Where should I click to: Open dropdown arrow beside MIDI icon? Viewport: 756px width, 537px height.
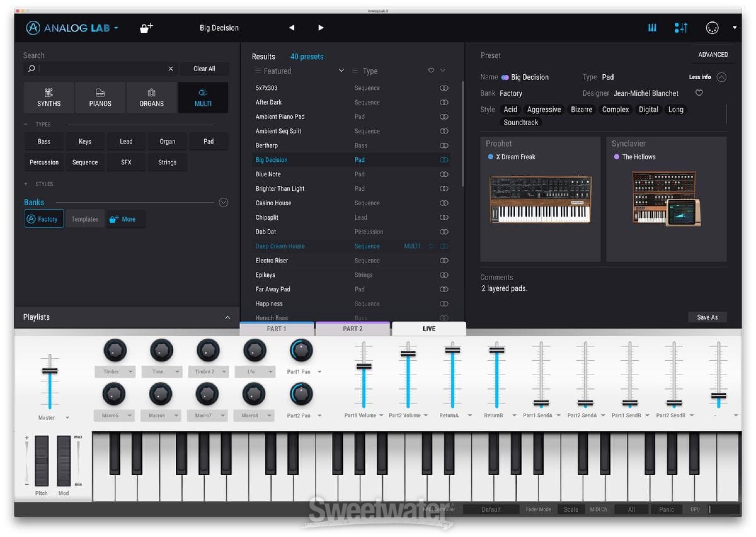[x=735, y=28]
